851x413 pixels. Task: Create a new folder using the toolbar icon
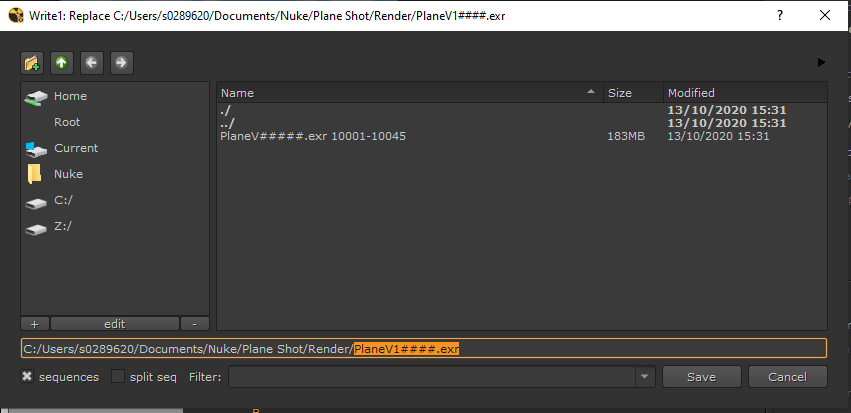point(32,63)
